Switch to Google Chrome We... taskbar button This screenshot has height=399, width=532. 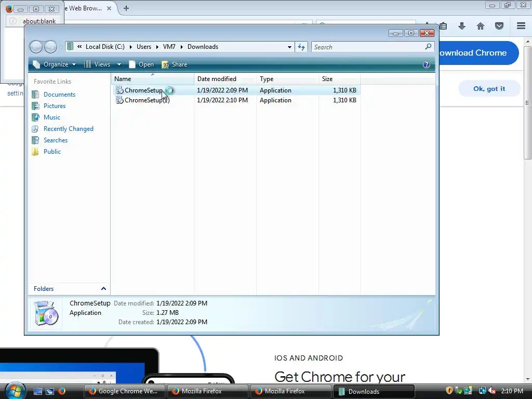(124, 391)
